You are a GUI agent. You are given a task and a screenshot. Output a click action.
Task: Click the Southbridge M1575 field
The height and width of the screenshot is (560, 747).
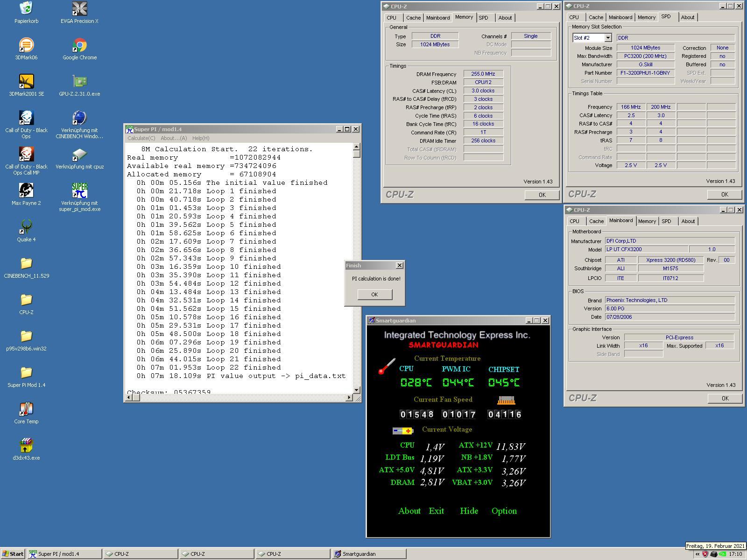click(671, 268)
